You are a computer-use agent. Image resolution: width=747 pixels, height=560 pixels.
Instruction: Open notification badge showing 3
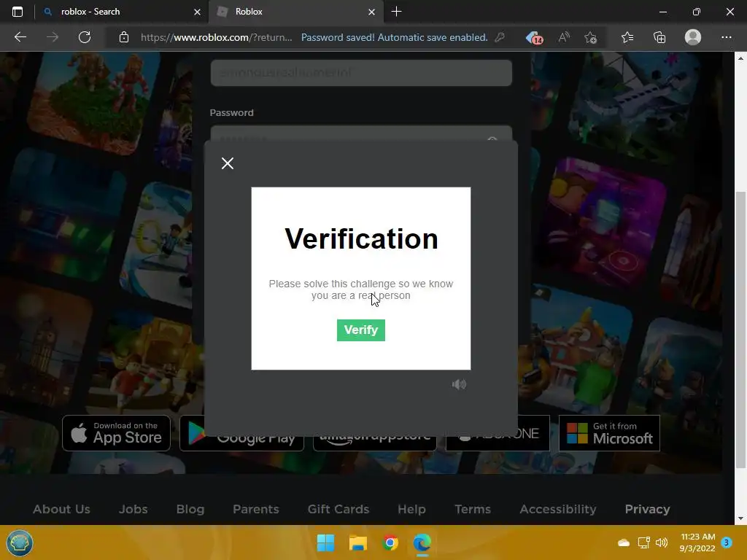727,542
